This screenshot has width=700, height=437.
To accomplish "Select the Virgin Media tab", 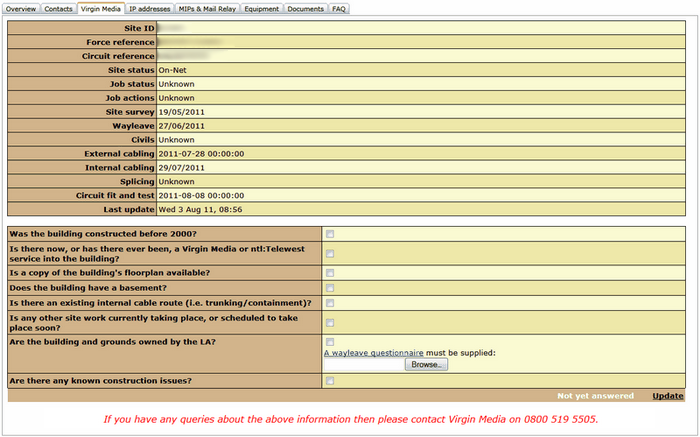I will click(x=100, y=8).
